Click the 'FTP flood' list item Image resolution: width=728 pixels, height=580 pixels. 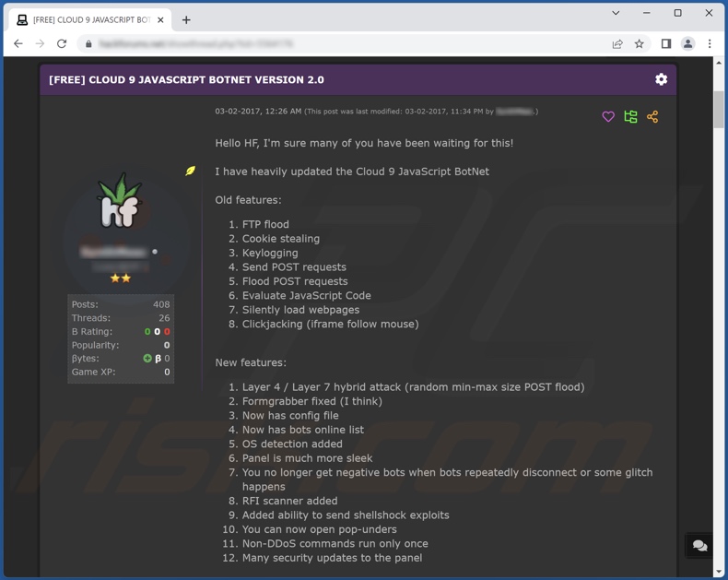265,224
